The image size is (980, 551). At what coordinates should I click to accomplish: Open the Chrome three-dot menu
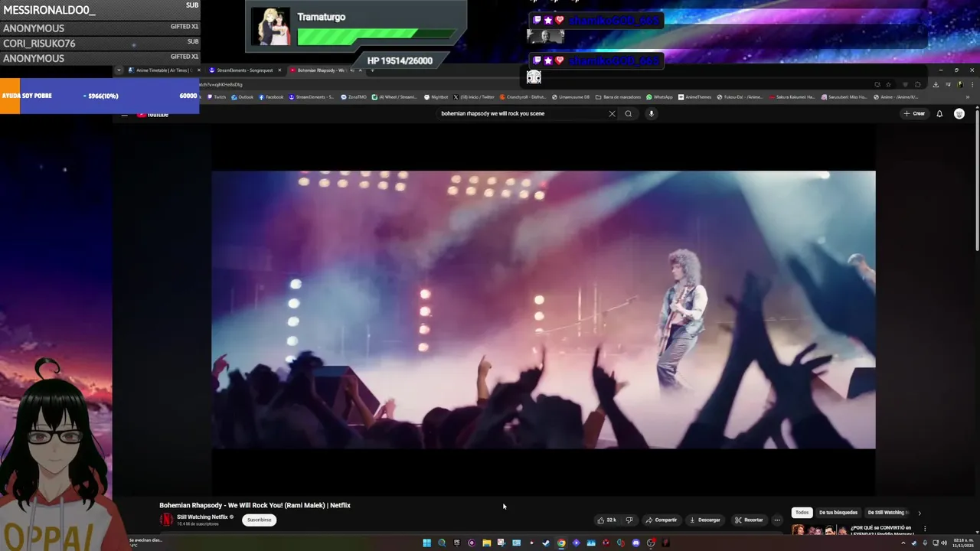point(972,84)
